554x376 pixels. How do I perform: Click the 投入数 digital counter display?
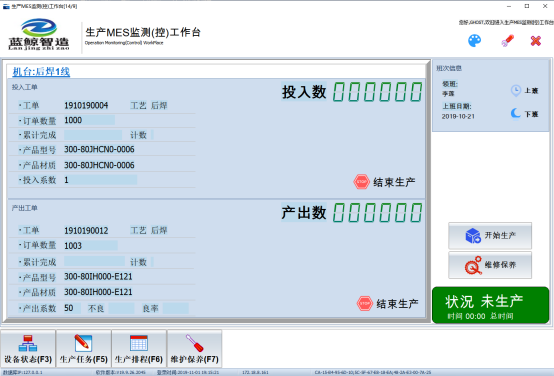(x=377, y=92)
